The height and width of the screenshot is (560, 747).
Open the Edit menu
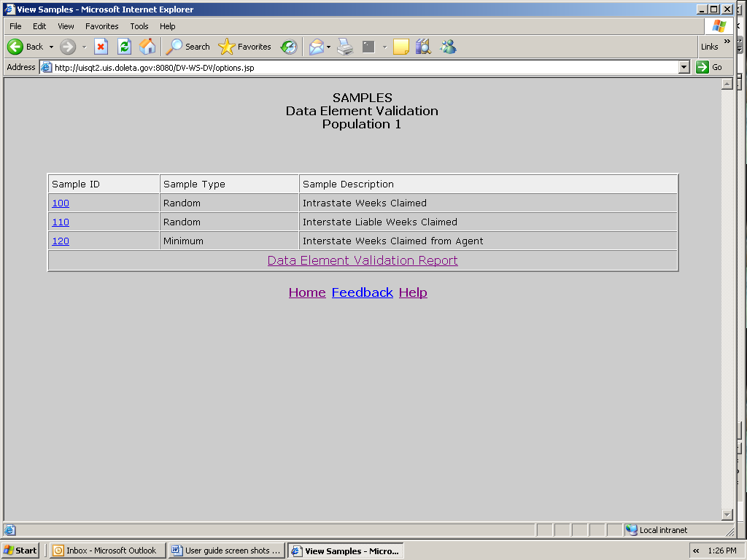tap(39, 26)
